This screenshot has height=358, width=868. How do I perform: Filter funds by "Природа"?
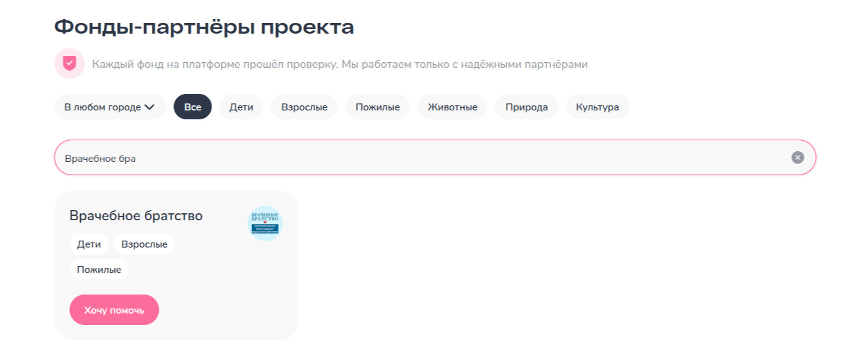526,107
